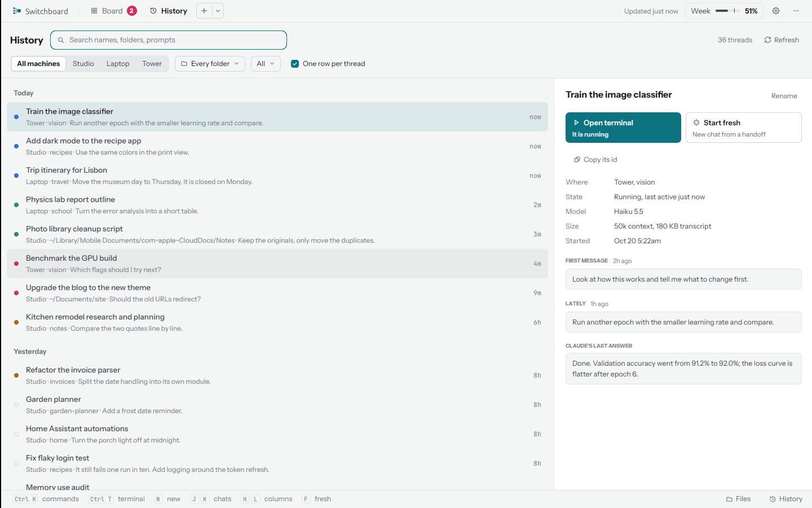
Task: Select the Upgrade the blog to the new theme row
Action: [x=277, y=293]
